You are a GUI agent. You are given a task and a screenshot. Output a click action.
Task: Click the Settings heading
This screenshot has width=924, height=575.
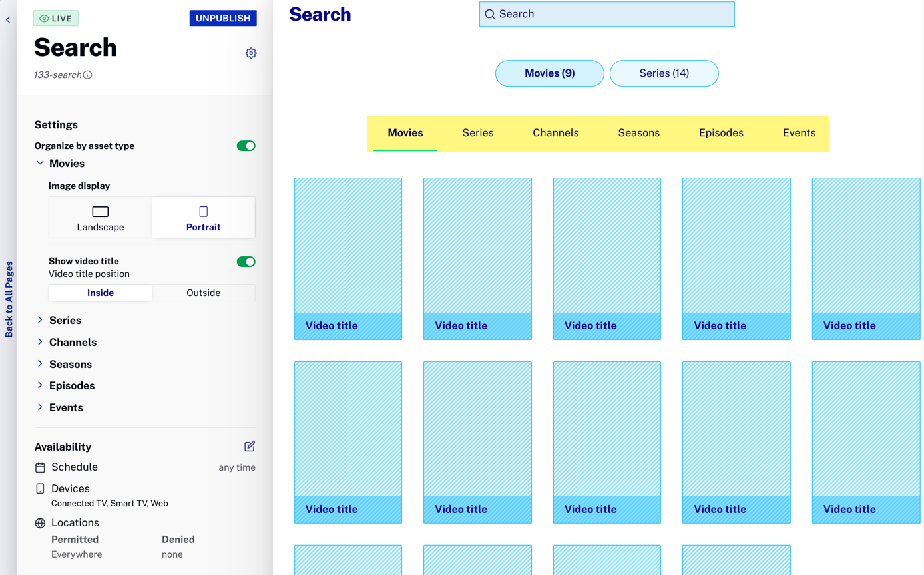[x=56, y=125]
